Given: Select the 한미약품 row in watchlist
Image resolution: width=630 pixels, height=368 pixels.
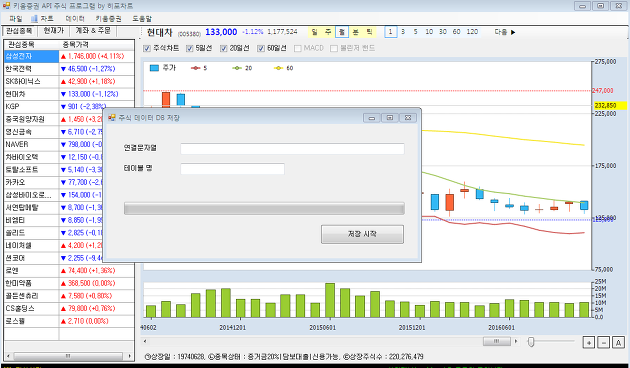Looking at the screenshot, I should (x=69, y=284).
